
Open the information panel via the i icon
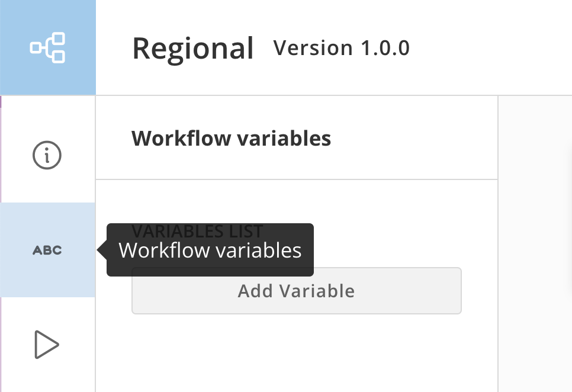[x=47, y=155]
